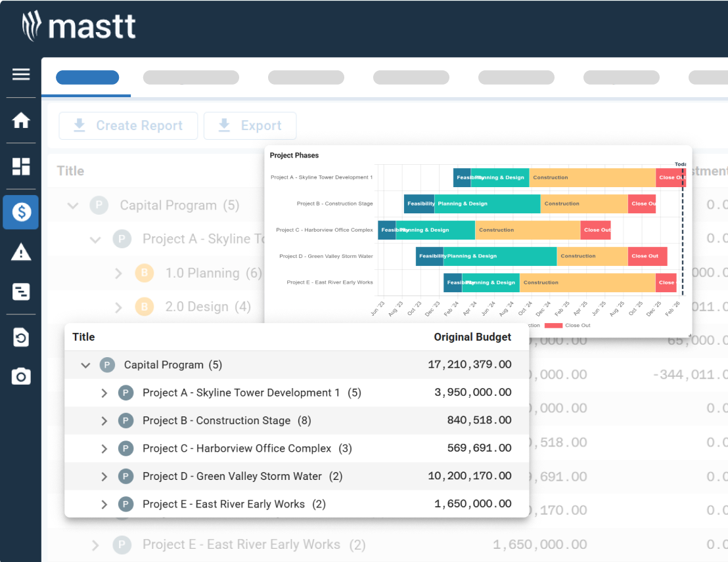Click the red Close Out legend swatch
728x562 pixels.
click(554, 325)
